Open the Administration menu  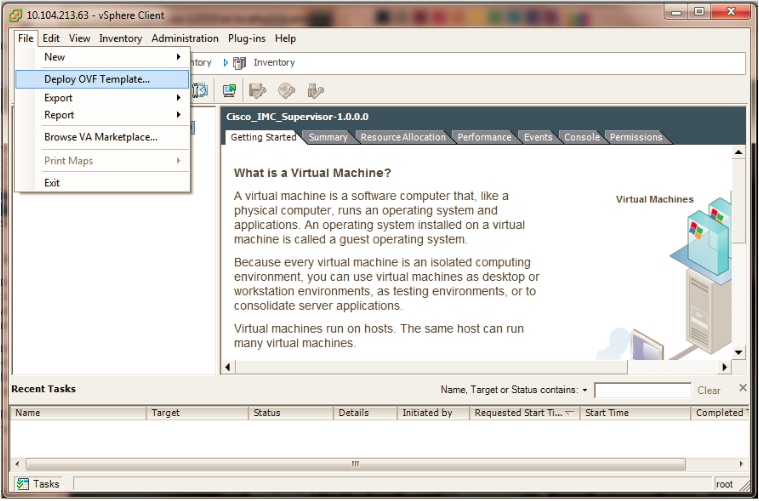click(185, 38)
